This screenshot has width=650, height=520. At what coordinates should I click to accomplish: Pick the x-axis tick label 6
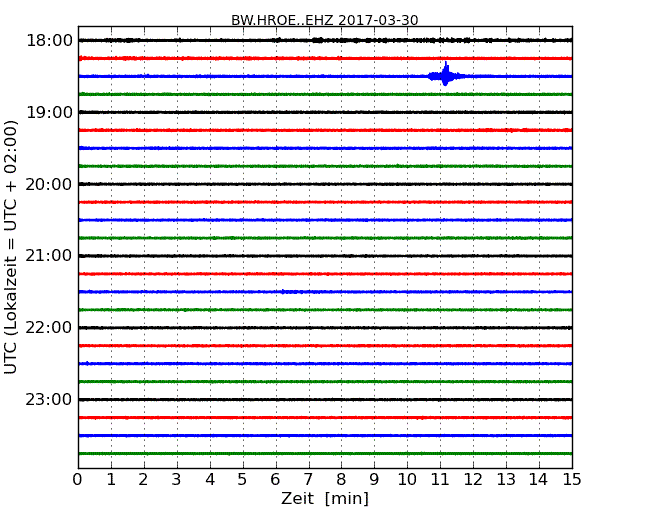click(275, 480)
